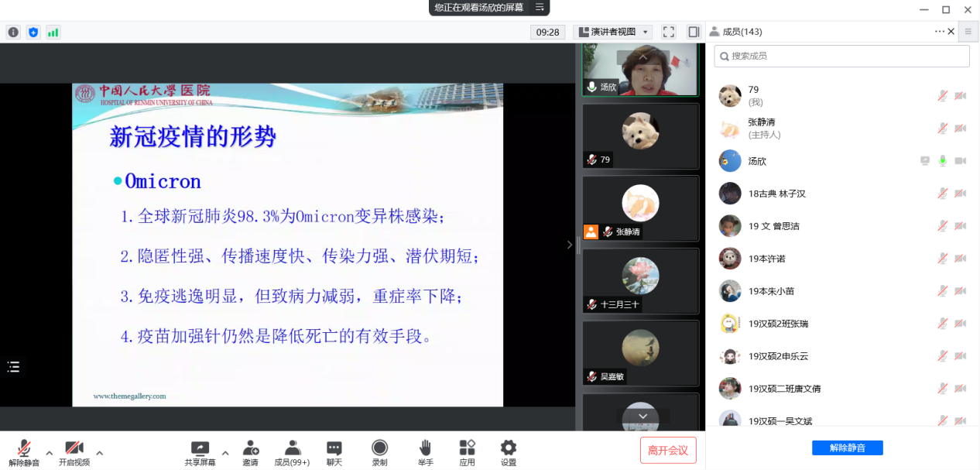980x470 pixels.
Task: Open the chat panel
Action: coord(334,452)
